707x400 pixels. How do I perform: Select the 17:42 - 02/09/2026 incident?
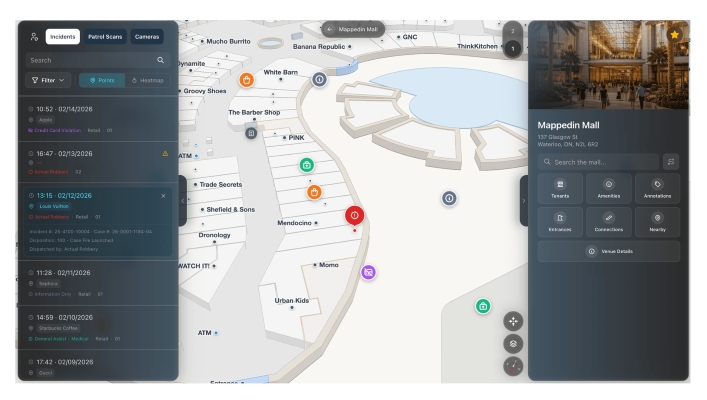pos(98,366)
